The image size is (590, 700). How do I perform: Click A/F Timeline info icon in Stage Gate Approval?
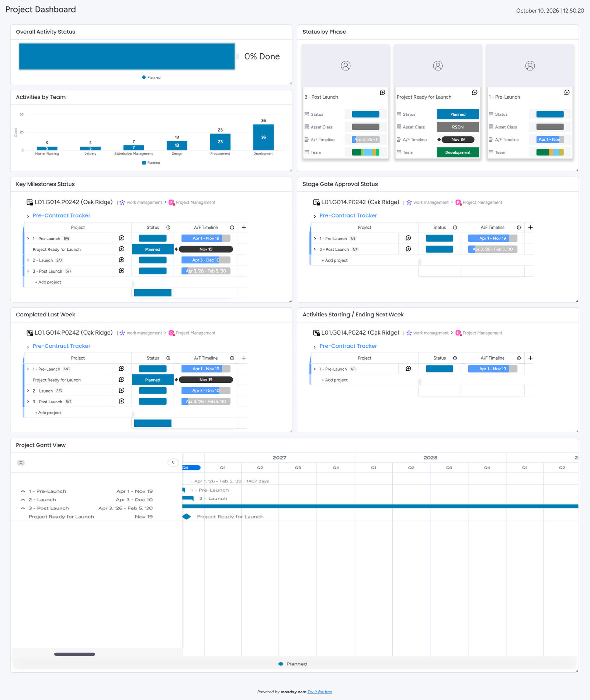pos(518,228)
